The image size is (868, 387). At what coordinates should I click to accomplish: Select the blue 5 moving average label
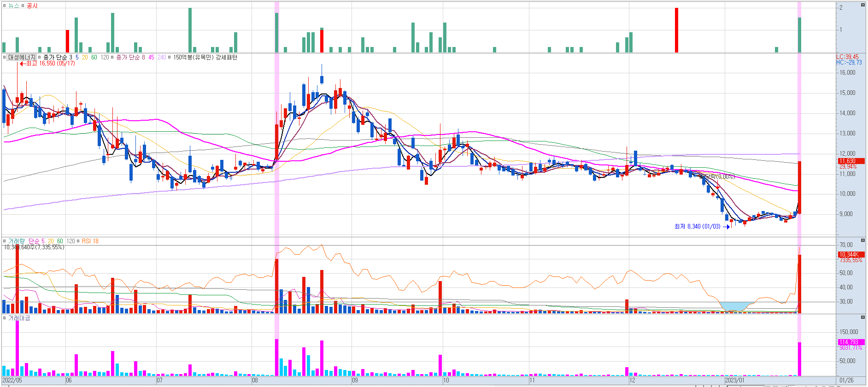pos(77,57)
